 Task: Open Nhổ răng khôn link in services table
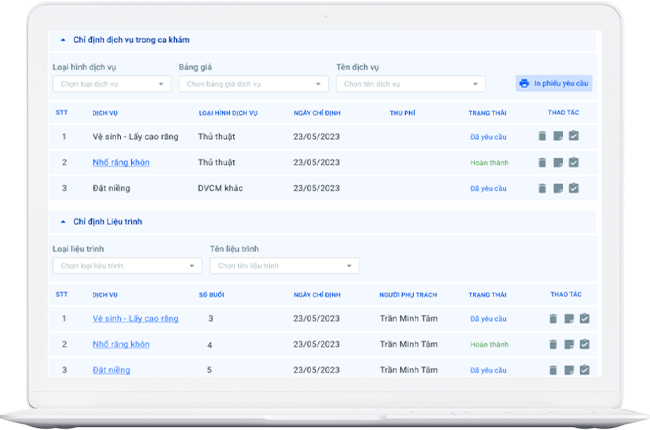click(x=120, y=162)
